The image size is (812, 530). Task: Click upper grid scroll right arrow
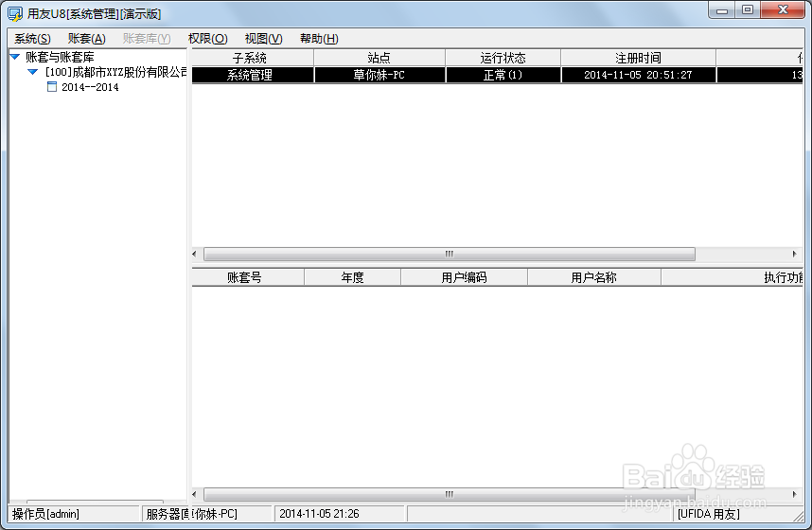(x=794, y=254)
